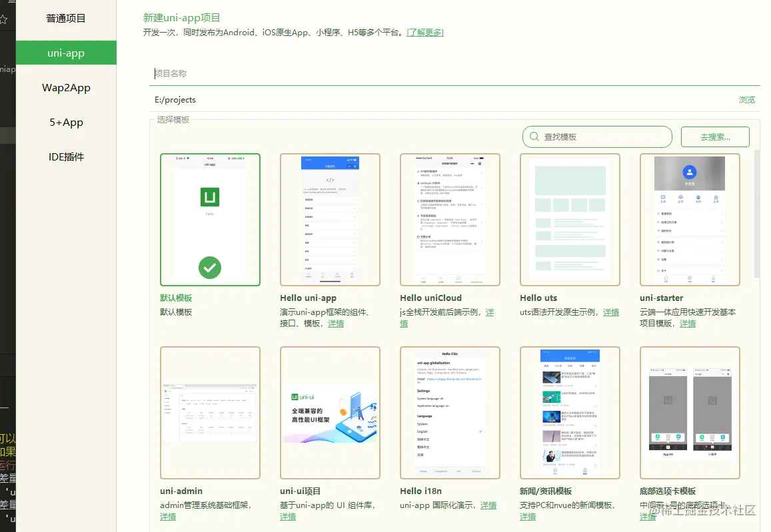Open 详情 link for Hello uts

(x=611, y=312)
